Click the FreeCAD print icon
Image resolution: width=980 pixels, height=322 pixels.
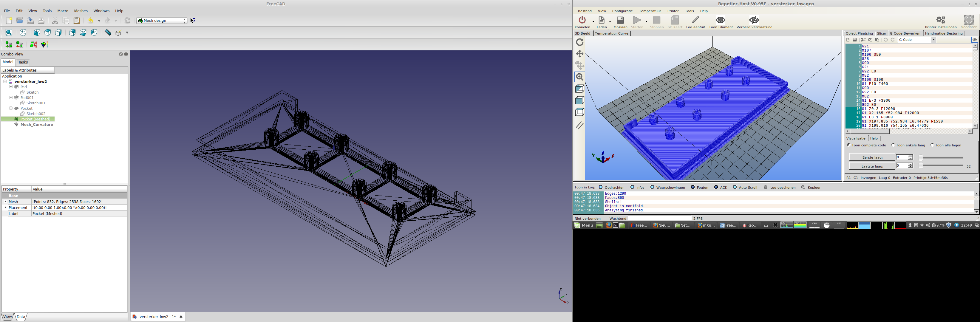(x=41, y=21)
